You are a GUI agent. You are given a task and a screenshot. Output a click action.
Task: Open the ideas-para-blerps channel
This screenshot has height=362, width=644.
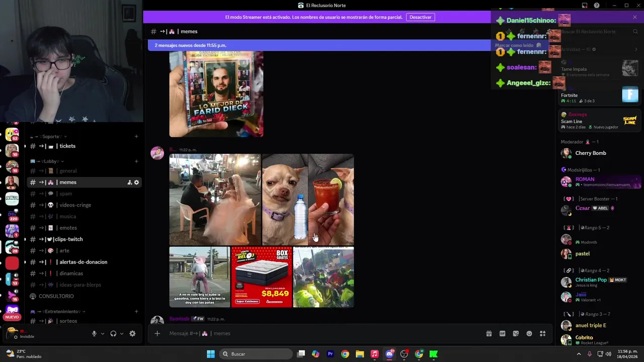[x=85, y=285]
